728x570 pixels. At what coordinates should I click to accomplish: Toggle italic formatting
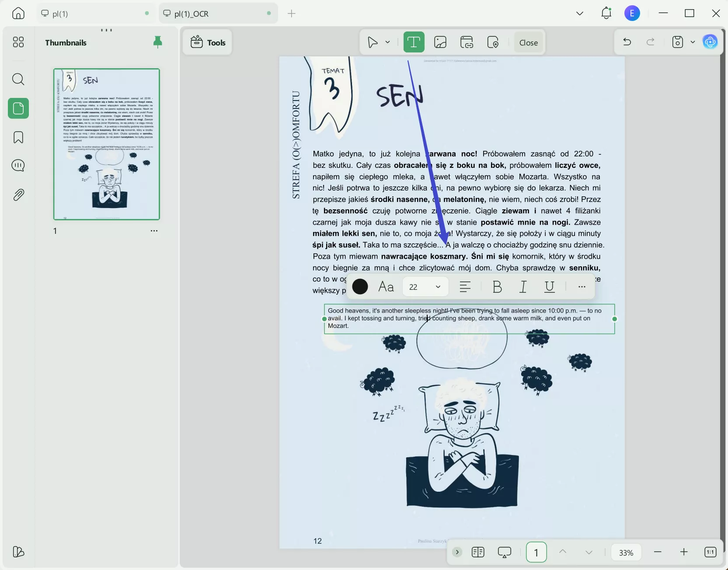523,287
